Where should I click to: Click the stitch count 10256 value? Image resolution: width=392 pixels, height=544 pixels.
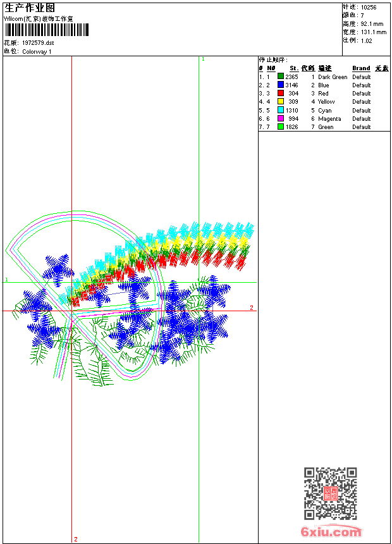pos(369,8)
